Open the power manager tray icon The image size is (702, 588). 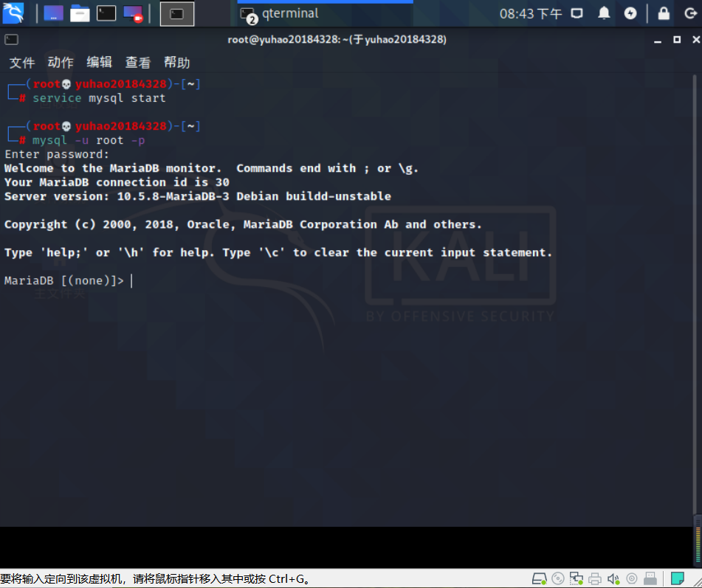[630, 13]
